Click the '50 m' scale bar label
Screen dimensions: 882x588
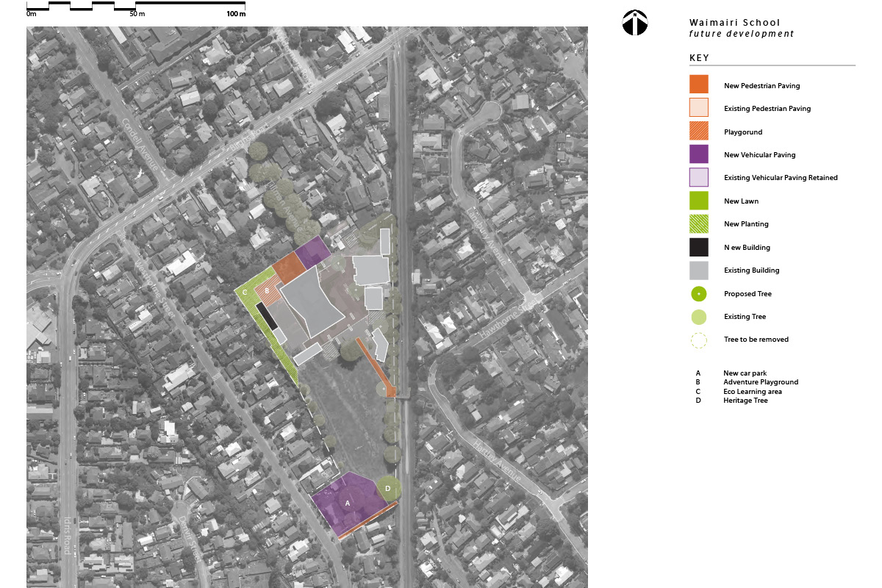(x=137, y=14)
